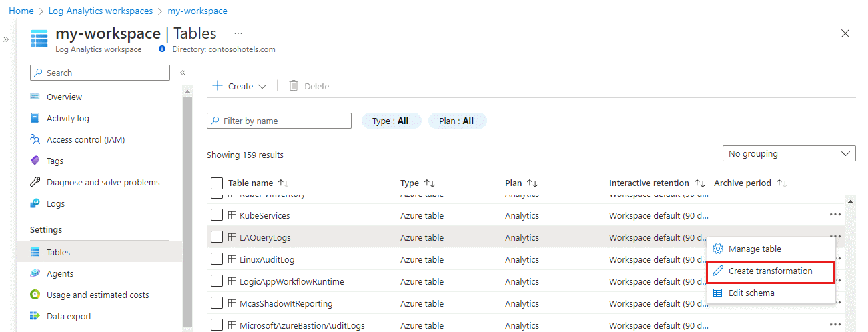Open the Activity log sidebar icon
This screenshot has width=868, height=332.
point(35,118)
